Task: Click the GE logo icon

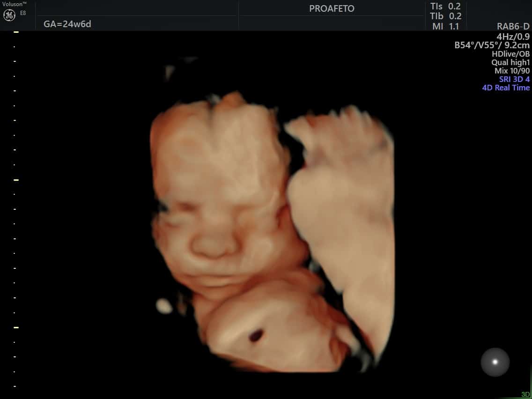Action: point(9,15)
